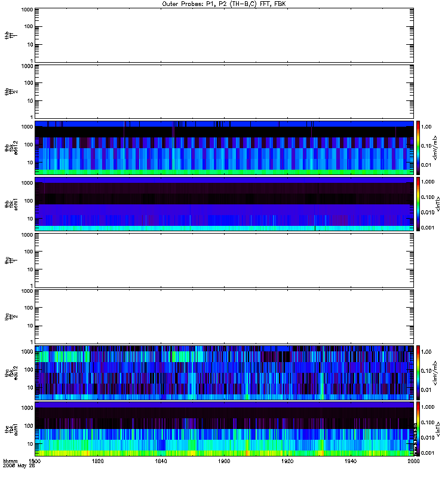Click the thc fbk scm1 color bar
The height and width of the screenshot is (478, 448).
[x=418, y=429]
